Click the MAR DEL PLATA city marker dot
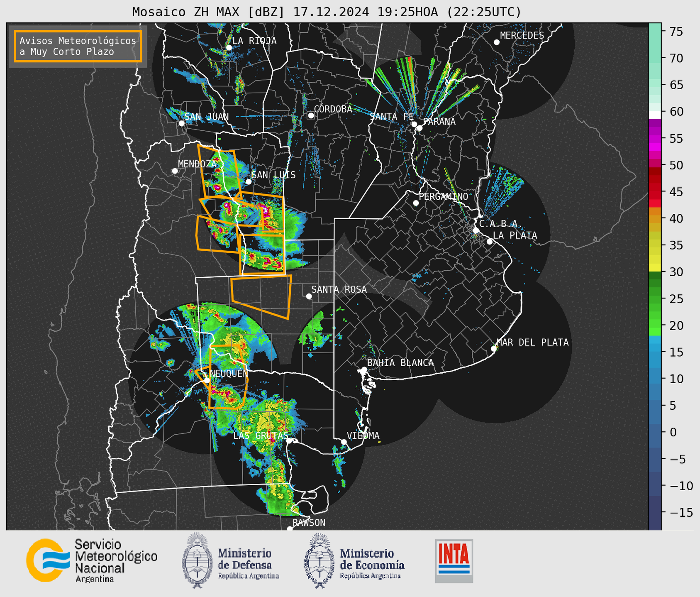Image resolution: width=700 pixels, height=597 pixels. (x=494, y=349)
